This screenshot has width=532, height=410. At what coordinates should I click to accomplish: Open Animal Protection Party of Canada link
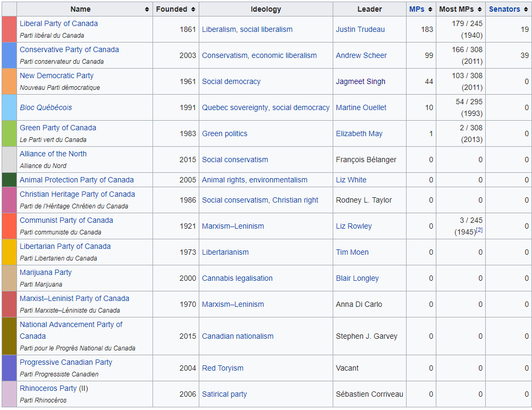pos(77,180)
